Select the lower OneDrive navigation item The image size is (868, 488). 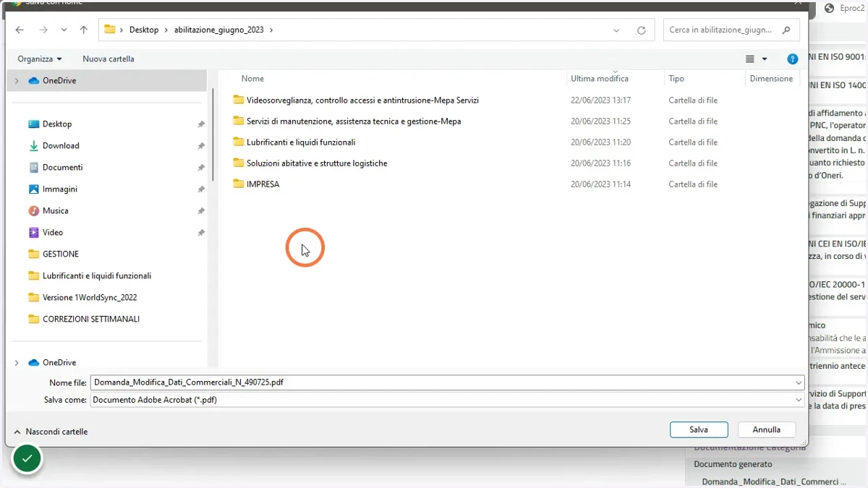59,363
